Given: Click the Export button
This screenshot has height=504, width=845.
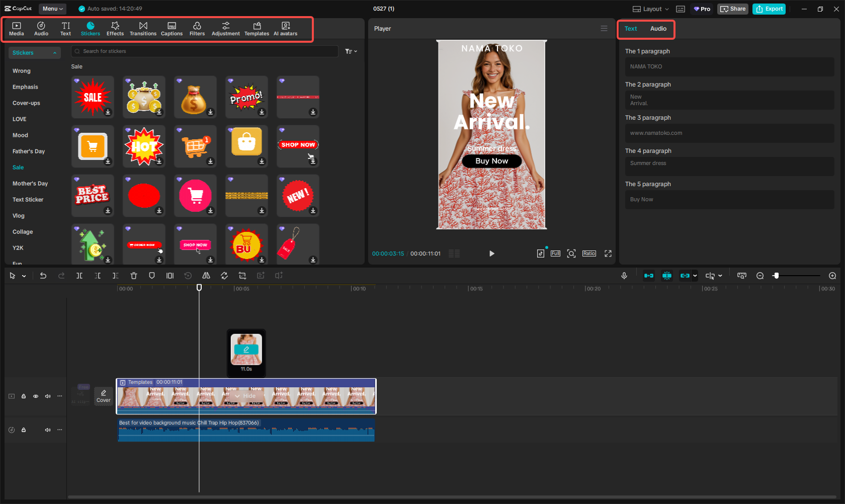Looking at the screenshot, I should 769,9.
